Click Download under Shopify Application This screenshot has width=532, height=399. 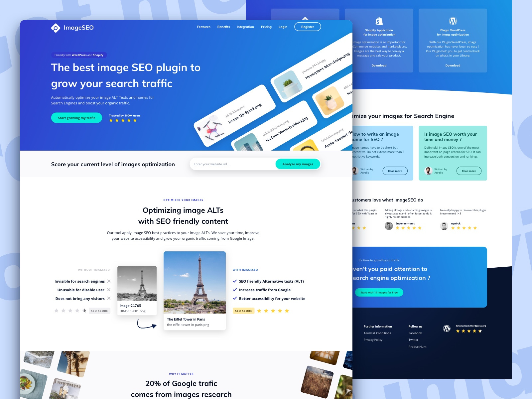click(379, 66)
